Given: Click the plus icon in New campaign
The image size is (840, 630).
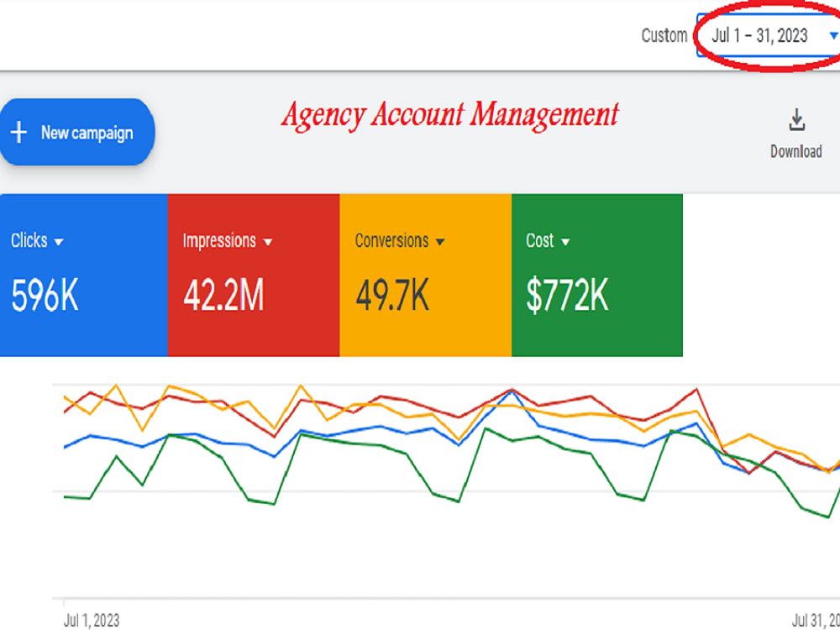Looking at the screenshot, I should (x=18, y=133).
